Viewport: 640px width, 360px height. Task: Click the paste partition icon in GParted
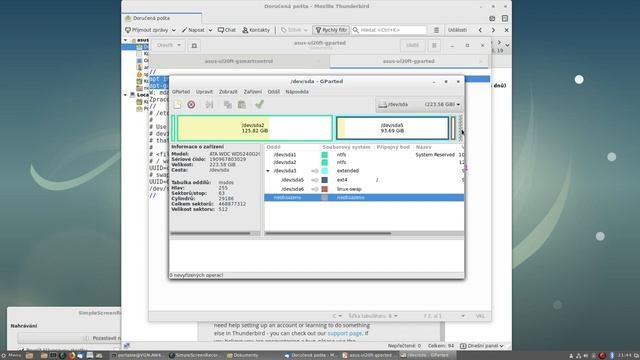click(242, 104)
